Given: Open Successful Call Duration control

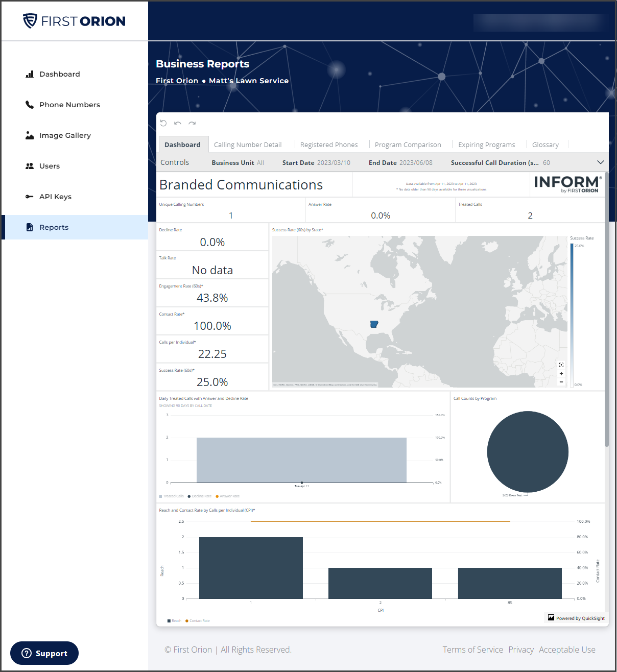Looking at the screenshot, I should coord(501,162).
